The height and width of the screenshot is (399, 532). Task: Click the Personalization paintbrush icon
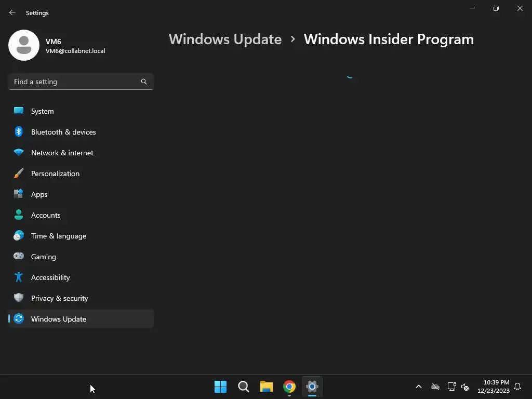(x=19, y=173)
